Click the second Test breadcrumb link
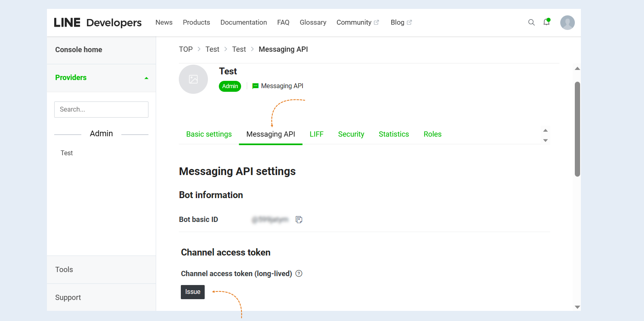The height and width of the screenshot is (321, 644). pyautogui.click(x=239, y=49)
